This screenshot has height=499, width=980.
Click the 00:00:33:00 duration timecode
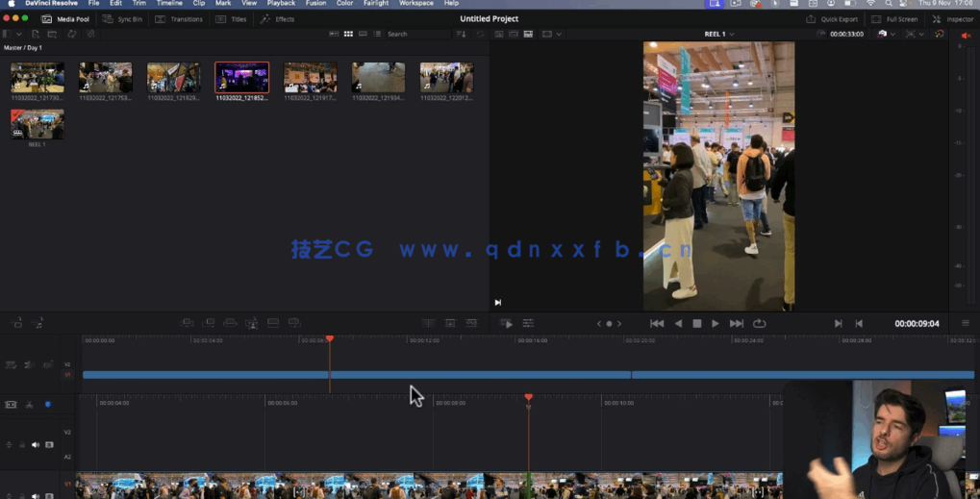click(x=847, y=34)
